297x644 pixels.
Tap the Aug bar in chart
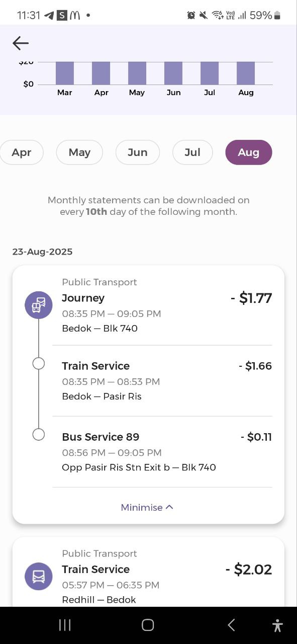[246, 73]
